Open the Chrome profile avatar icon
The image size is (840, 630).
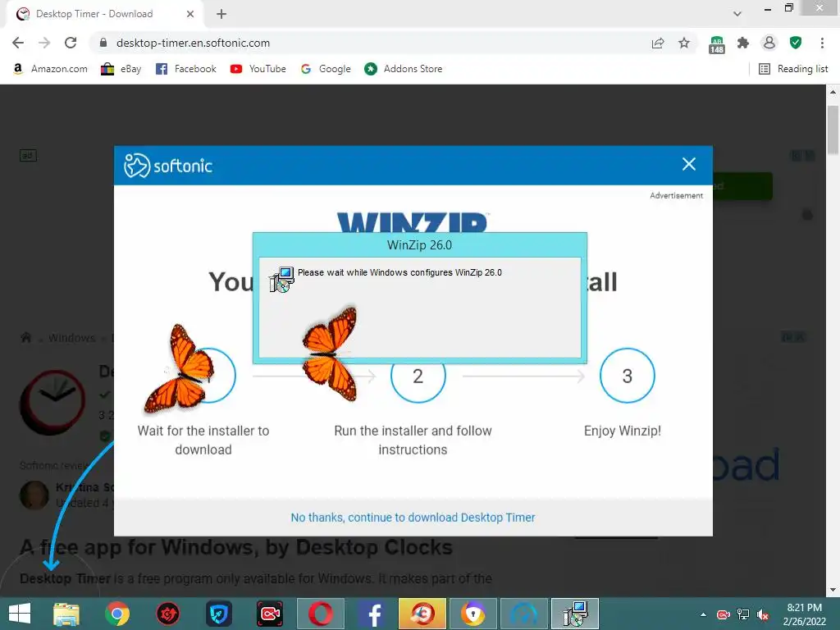tap(769, 43)
